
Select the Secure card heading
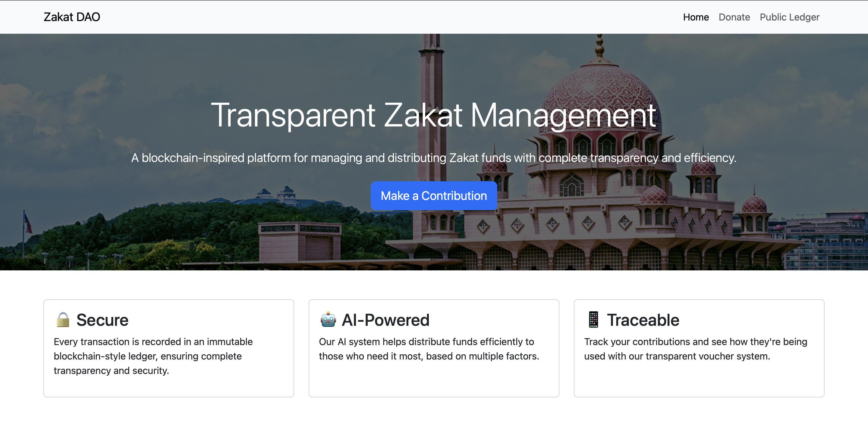[102, 320]
